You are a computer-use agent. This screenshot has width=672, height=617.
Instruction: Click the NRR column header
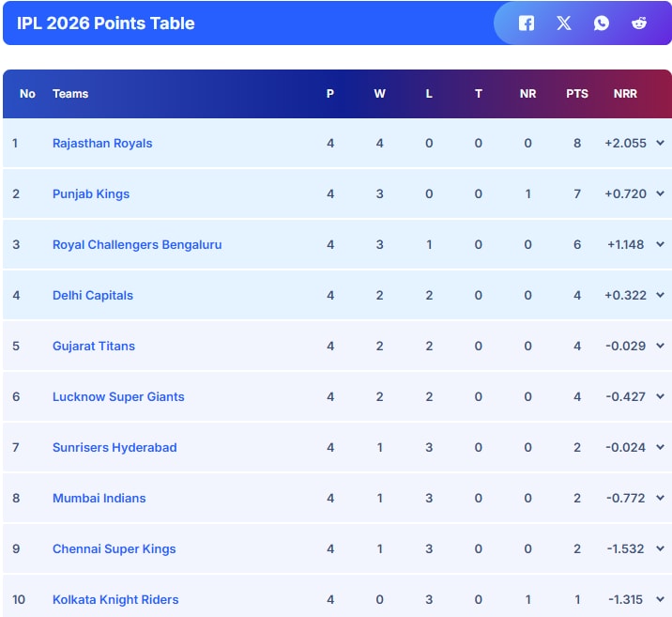click(x=625, y=94)
